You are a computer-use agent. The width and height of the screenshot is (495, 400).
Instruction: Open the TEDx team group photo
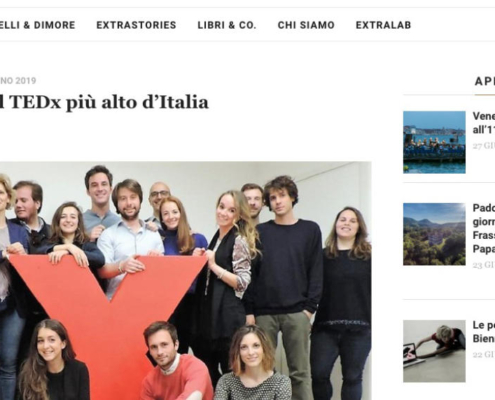click(186, 281)
